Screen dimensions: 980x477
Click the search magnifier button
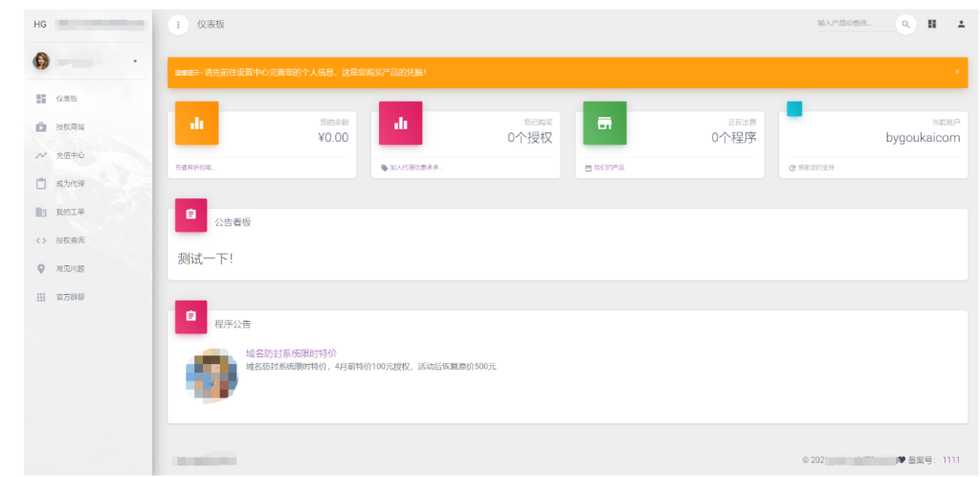tap(905, 24)
